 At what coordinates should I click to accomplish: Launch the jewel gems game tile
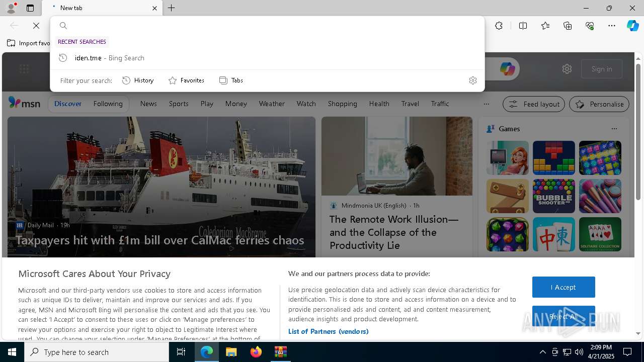(508, 234)
